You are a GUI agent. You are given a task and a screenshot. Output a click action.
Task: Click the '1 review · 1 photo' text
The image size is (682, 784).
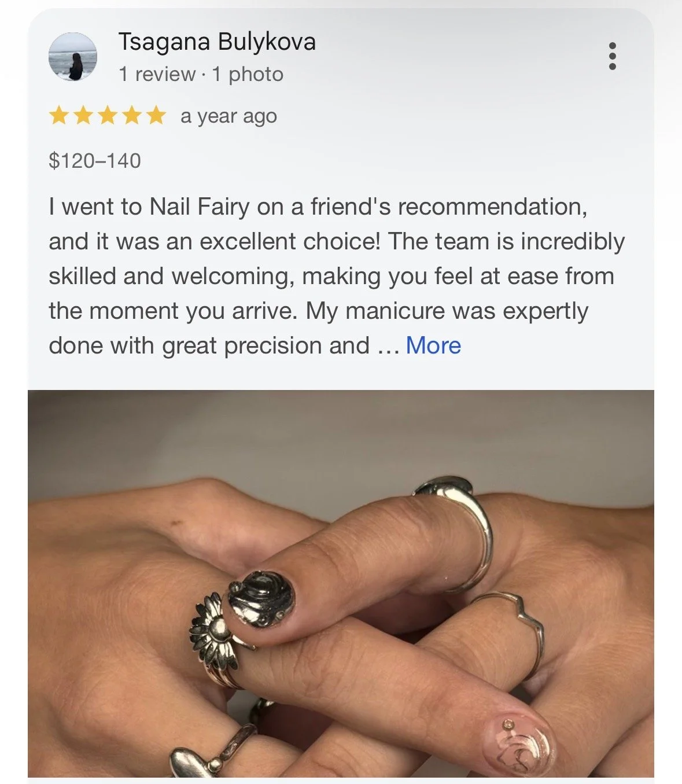tap(201, 74)
